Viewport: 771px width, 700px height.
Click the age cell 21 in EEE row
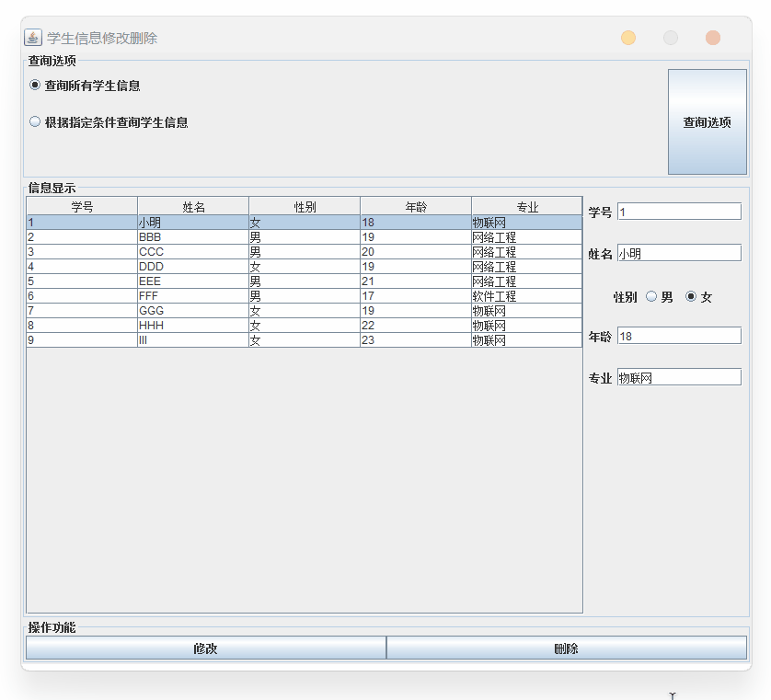pos(416,281)
